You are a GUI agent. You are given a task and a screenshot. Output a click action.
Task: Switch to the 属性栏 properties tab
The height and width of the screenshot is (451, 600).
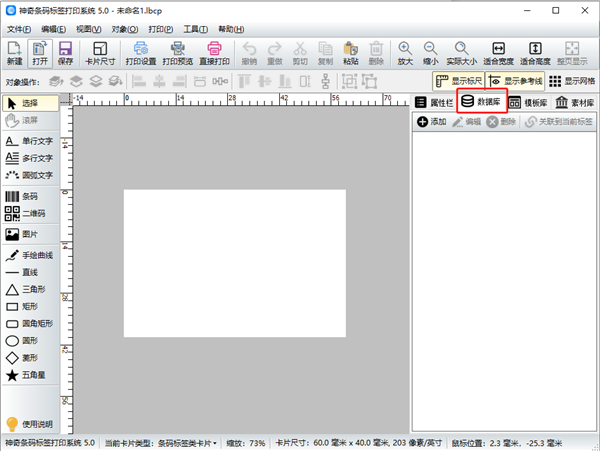click(434, 102)
